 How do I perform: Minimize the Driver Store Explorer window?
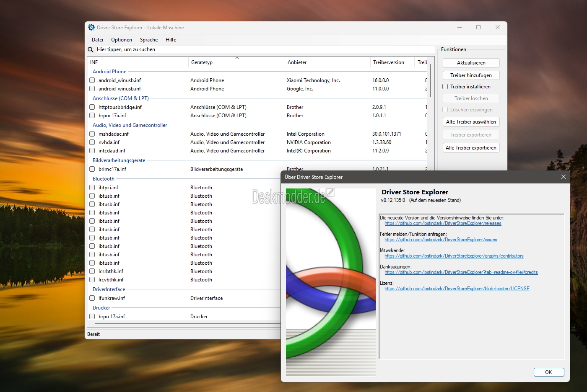(460, 28)
